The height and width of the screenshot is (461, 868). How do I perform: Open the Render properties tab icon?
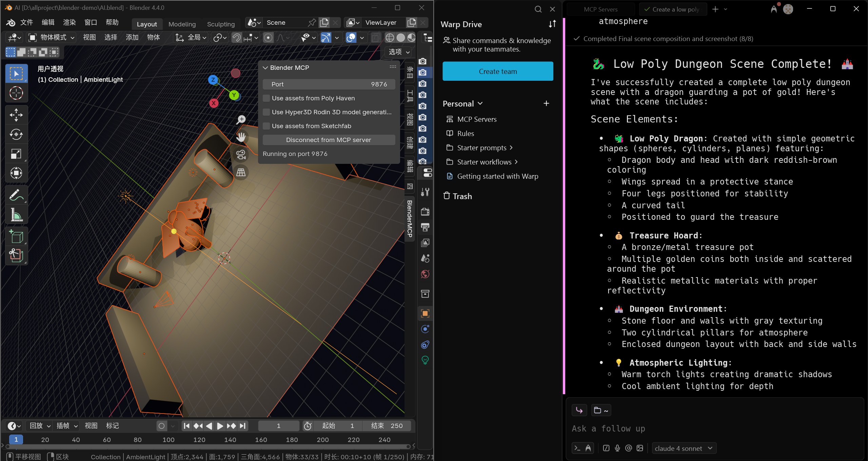(425, 212)
